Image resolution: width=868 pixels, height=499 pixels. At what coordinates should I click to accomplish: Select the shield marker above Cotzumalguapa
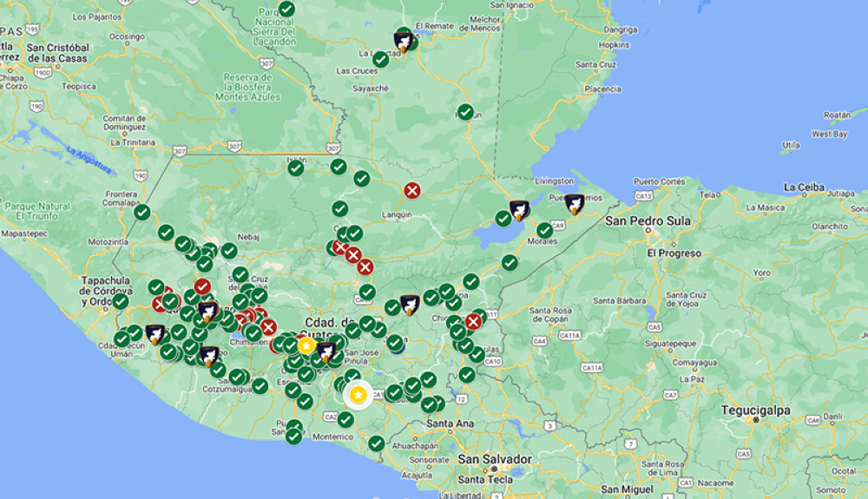coord(208,355)
